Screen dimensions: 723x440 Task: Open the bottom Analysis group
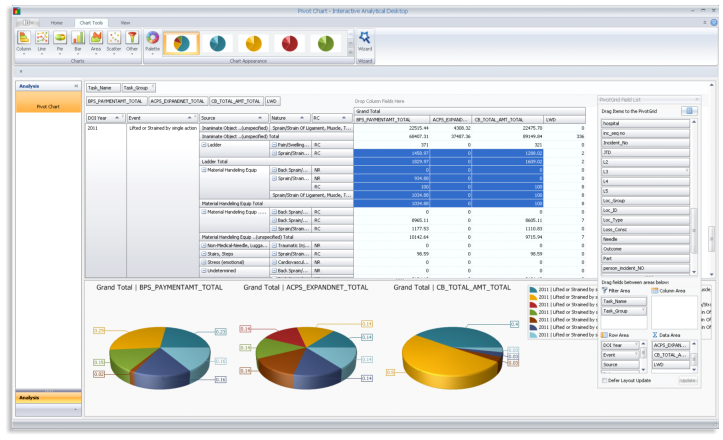[x=48, y=397]
